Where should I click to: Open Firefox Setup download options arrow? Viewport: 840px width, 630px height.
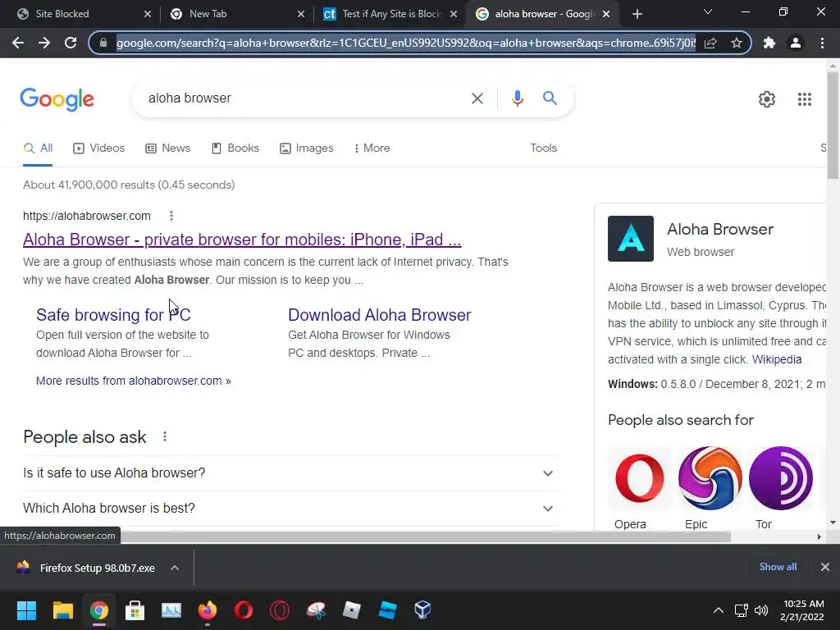175,568
